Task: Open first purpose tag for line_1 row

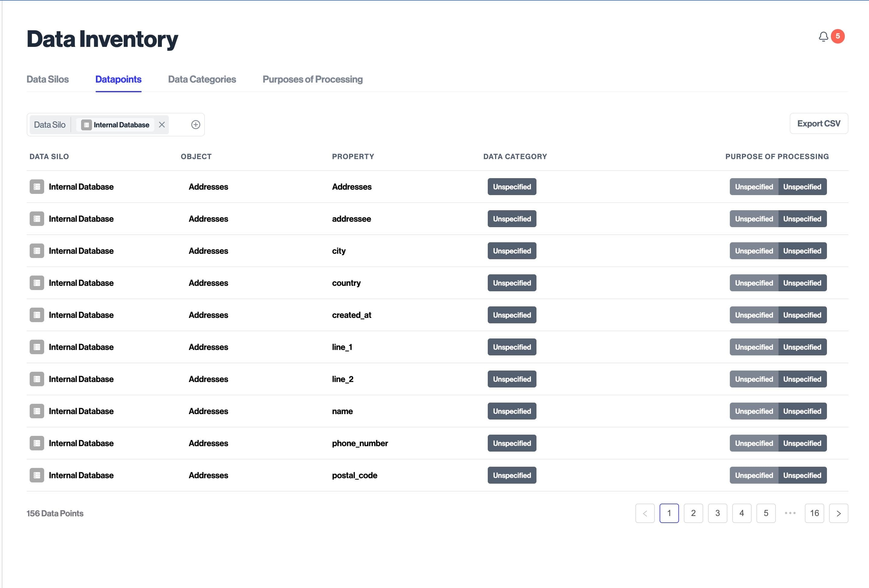Action: pyautogui.click(x=753, y=347)
